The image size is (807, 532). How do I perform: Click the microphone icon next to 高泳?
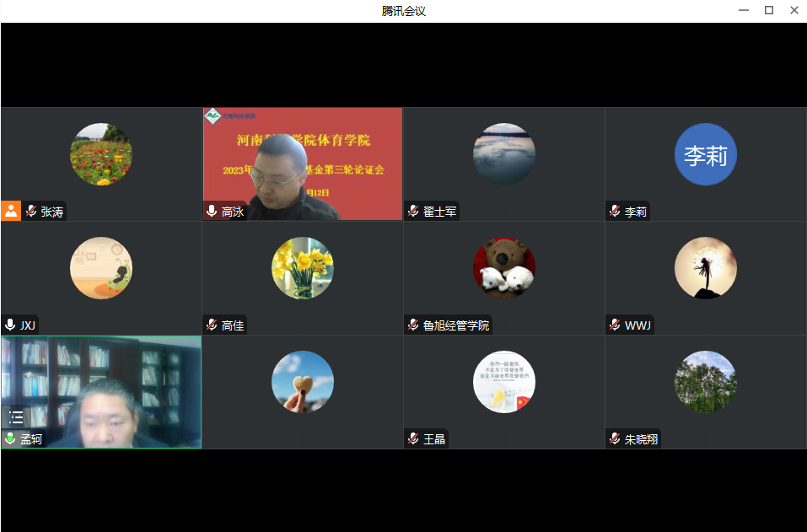[212, 212]
